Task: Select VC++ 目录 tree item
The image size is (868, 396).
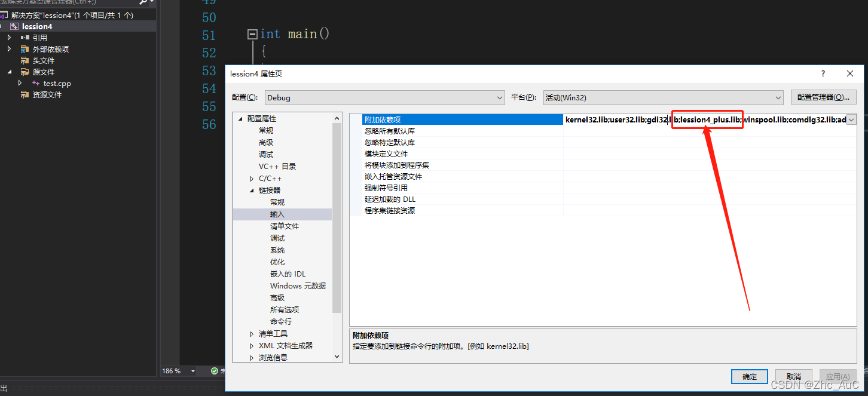Action: 277,167
